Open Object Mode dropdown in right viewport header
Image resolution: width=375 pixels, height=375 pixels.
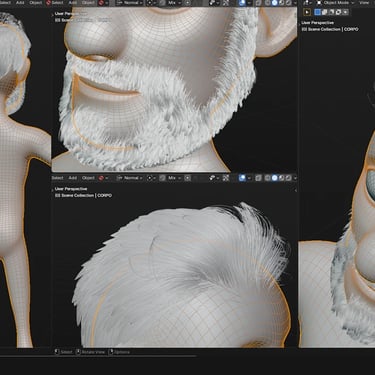(x=335, y=3)
